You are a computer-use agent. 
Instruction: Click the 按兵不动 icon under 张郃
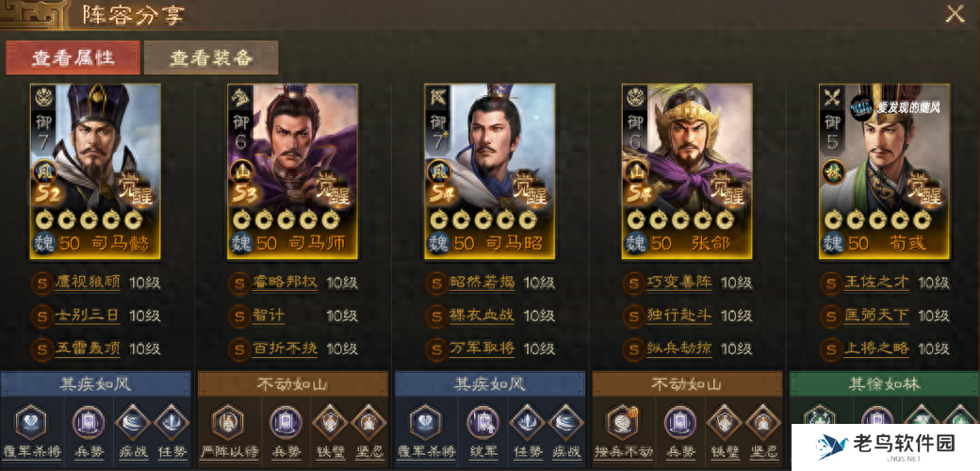pyautogui.click(x=623, y=423)
